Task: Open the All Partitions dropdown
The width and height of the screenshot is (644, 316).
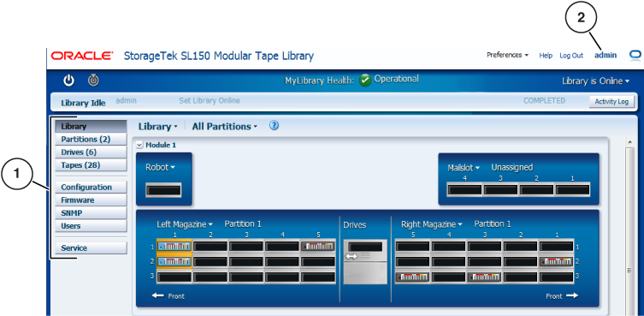Action: (x=225, y=127)
